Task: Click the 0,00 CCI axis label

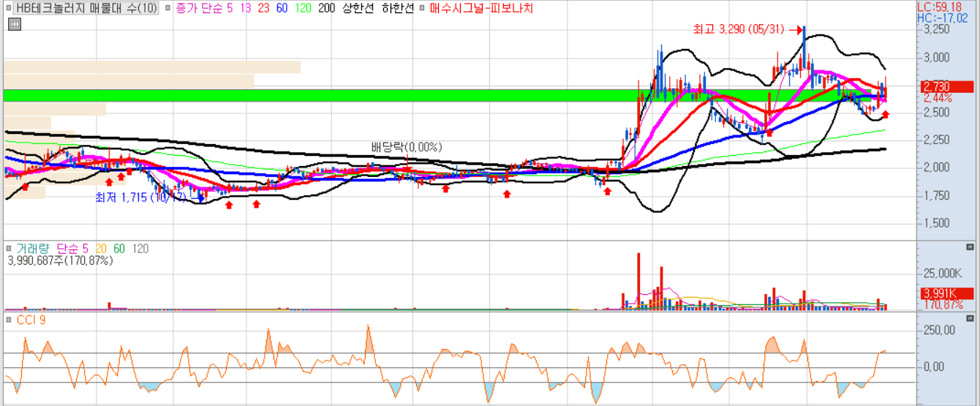Action: coord(935,366)
